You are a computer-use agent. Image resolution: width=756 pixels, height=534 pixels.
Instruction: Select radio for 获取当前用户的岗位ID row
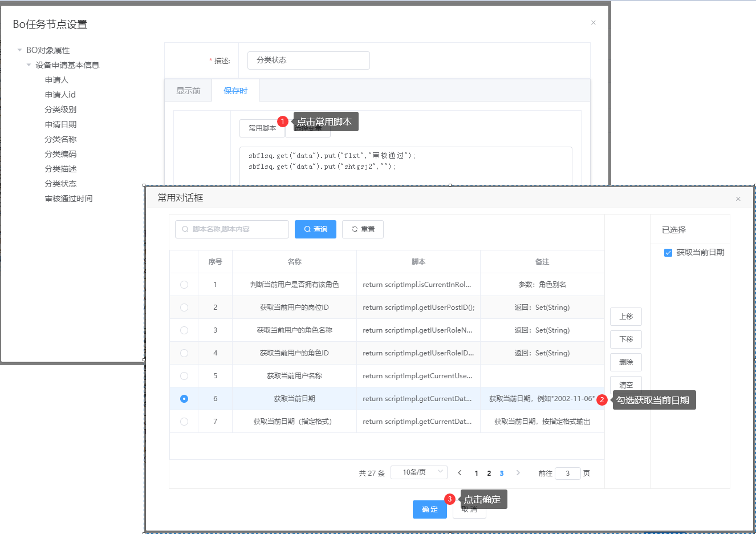click(184, 308)
